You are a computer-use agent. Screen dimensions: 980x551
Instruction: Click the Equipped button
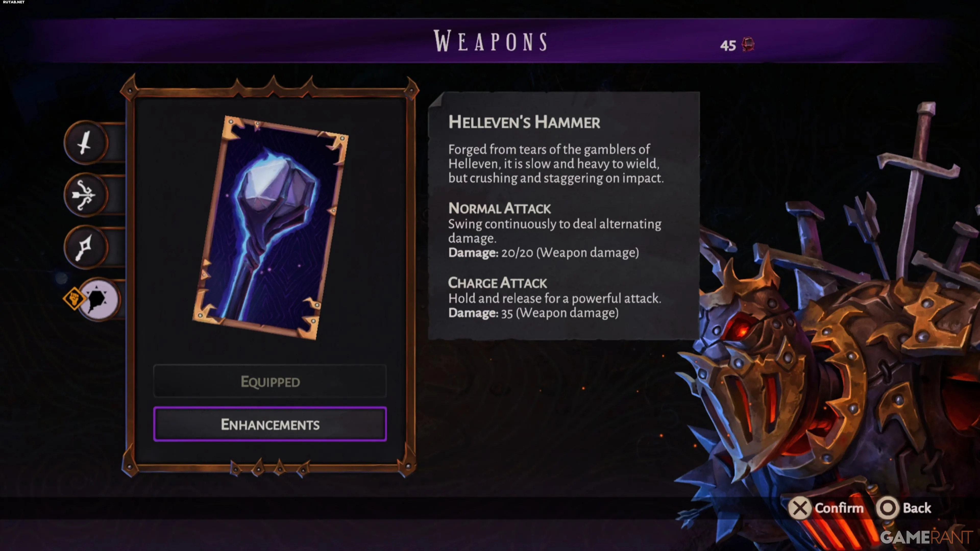tap(270, 381)
